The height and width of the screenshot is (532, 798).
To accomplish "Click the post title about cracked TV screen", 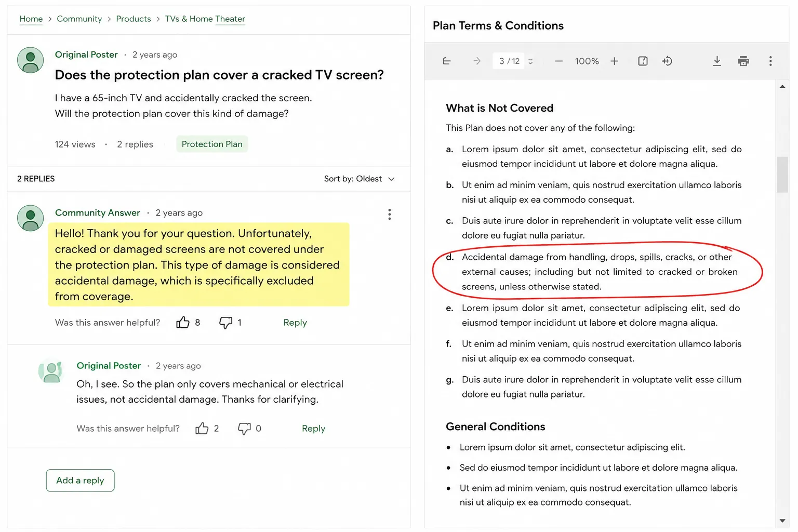I will click(x=219, y=75).
